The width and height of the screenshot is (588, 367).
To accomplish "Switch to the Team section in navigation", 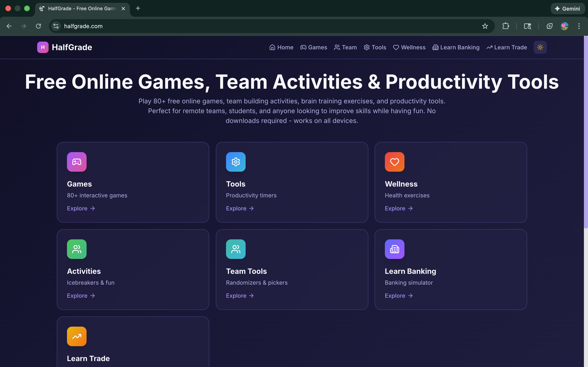I will [x=345, y=47].
